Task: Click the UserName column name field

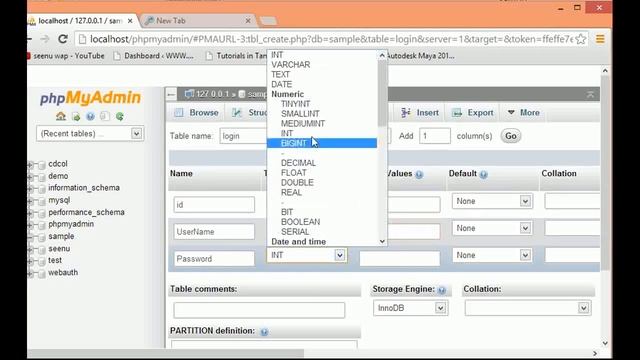Action: (x=214, y=231)
